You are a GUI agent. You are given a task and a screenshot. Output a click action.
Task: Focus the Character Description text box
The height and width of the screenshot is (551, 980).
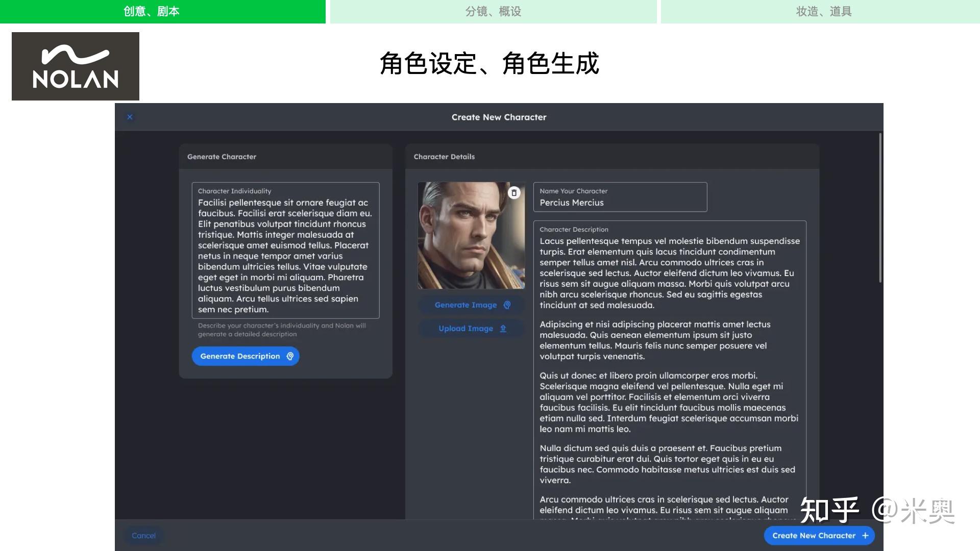click(670, 370)
